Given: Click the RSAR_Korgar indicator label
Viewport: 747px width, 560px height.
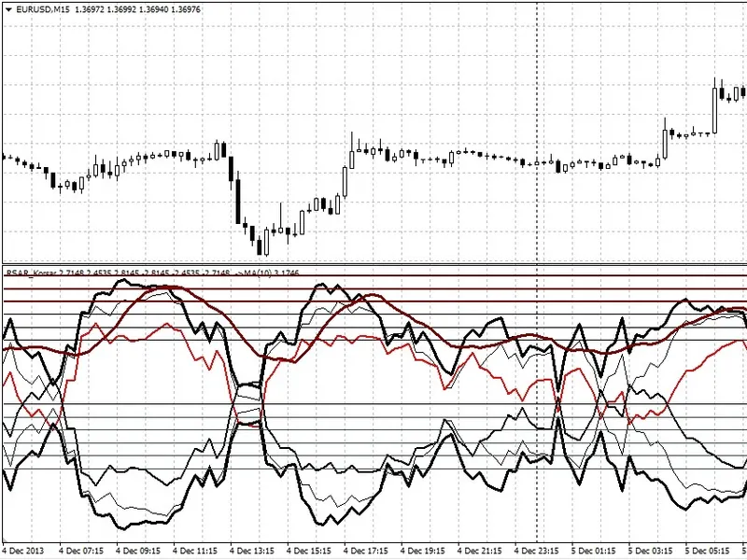Looking at the screenshot, I should [x=33, y=273].
